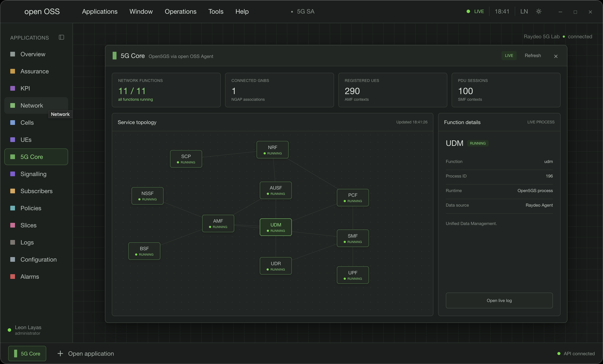Click Open live log button
The width and height of the screenshot is (603, 364).
pyautogui.click(x=499, y=300)
